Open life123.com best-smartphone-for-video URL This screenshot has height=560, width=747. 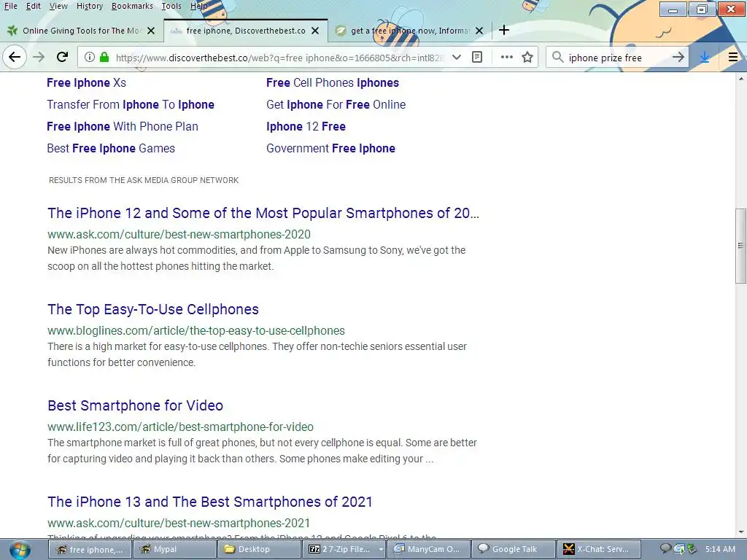coord(181,427)
